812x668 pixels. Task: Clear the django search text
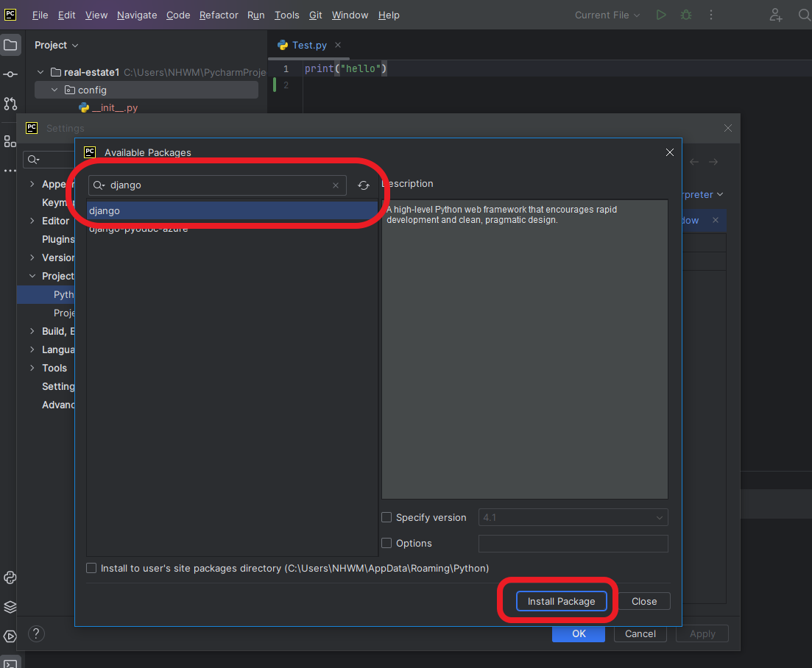[x=336, y=185]
